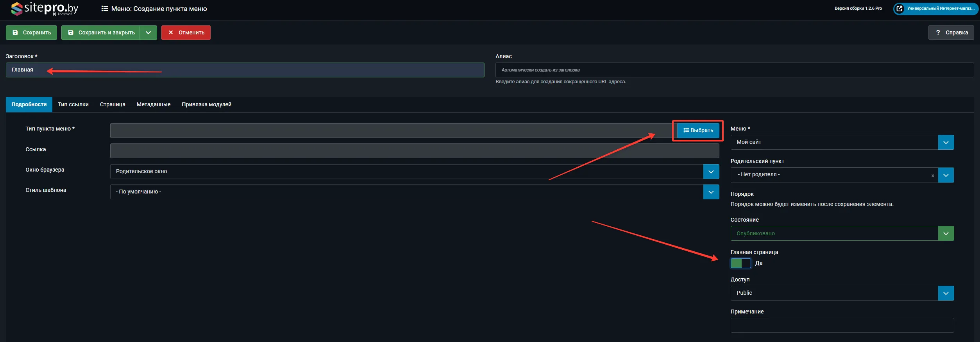This screenshot has width=980, height=342.
Task: Open the Состояние dropdown showing Опубликовано
Action: pos(946,233)
